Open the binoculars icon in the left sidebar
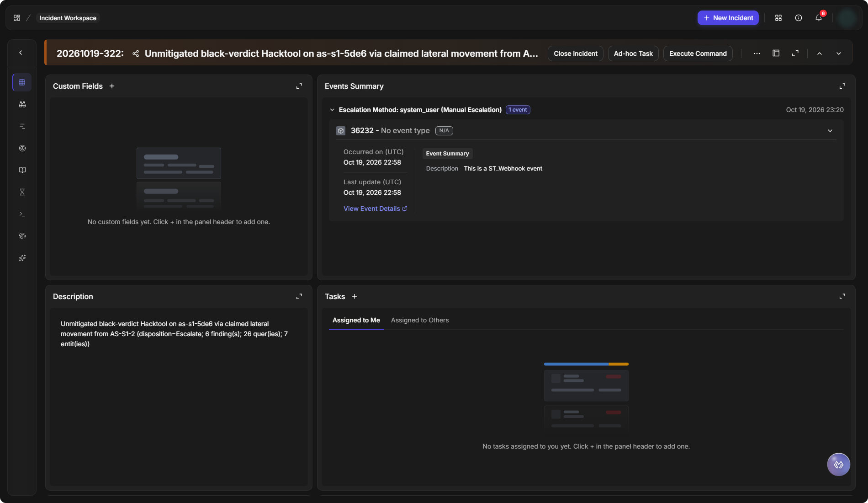The width and height of the screenshot is (868, 503). [x=22, y=104]
